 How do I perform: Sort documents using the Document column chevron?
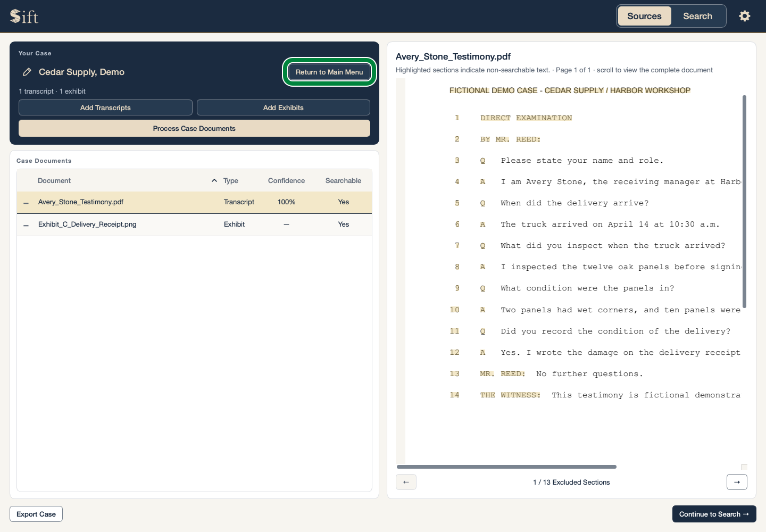click(x=214, y=180)
